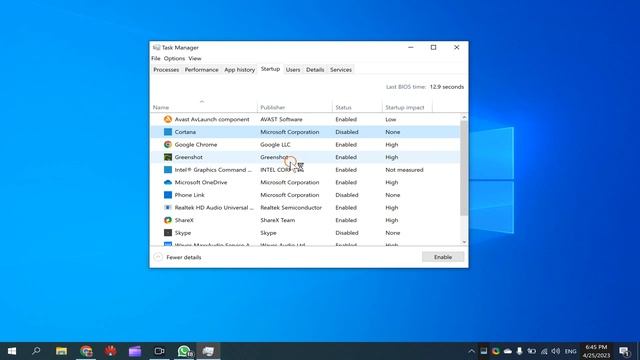Click the Microsoft OneDrive cloud icon in list
Viewport: 640px width, 360px height.
pyautogui.click(x=168, y=182)
